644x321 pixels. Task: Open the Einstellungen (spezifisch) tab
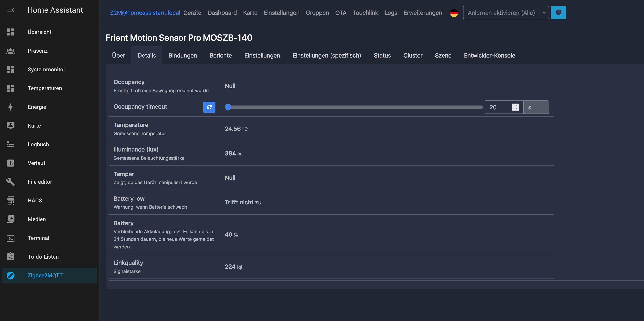[x=326, y=55]
